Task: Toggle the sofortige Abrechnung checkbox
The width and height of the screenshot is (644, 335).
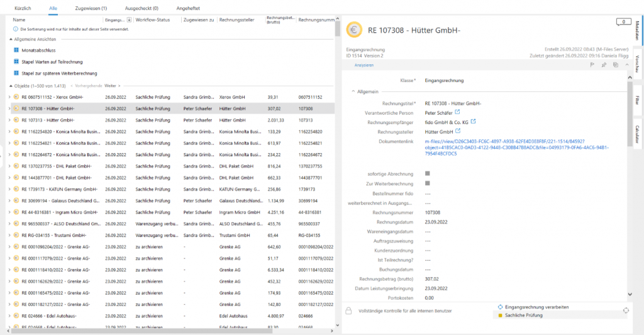Action: pyautogui.click(x=428, y=173)
